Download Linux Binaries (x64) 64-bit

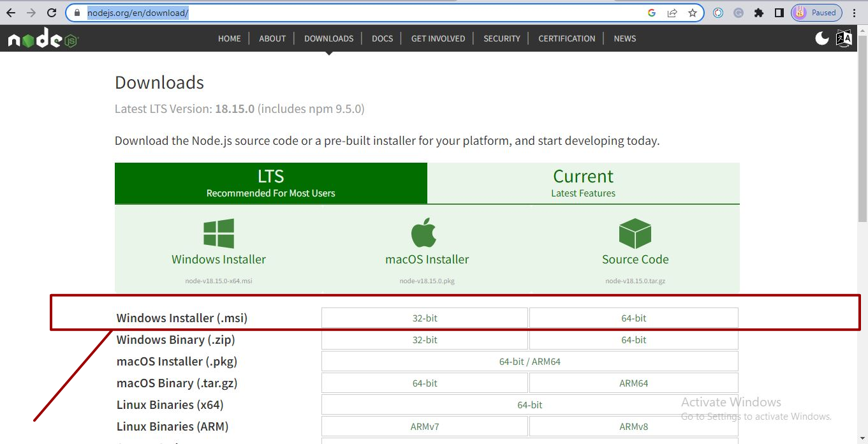coord(530,404)
